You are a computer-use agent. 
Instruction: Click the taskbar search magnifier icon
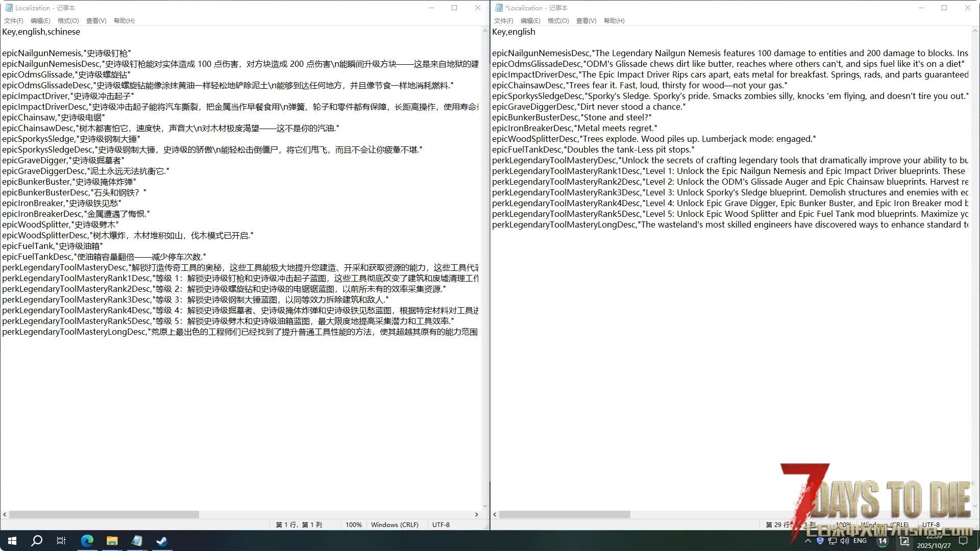tap(37, 541)
